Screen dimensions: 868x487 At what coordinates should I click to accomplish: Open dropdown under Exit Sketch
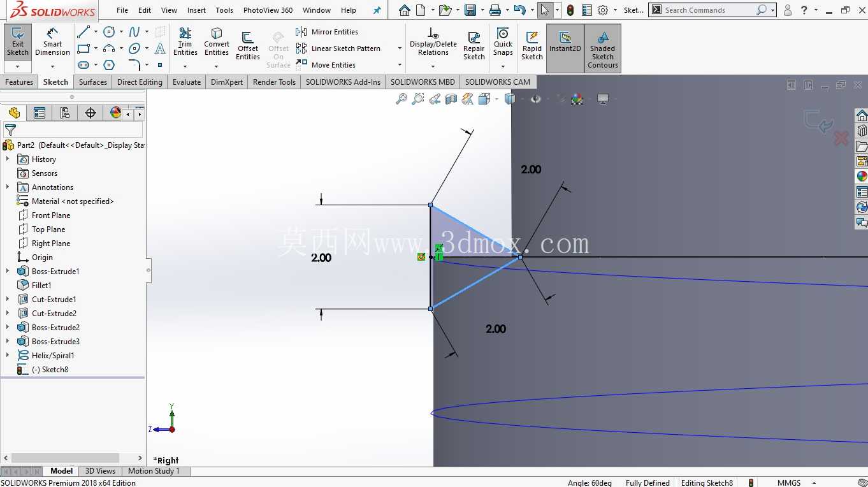[x=18, y=66]
